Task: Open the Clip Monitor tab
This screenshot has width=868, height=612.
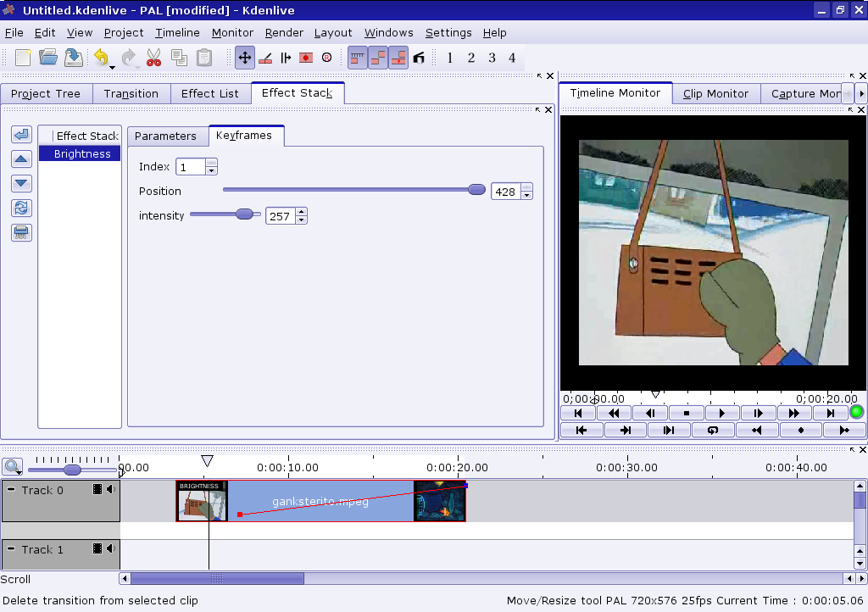Action: pos(715,93)
